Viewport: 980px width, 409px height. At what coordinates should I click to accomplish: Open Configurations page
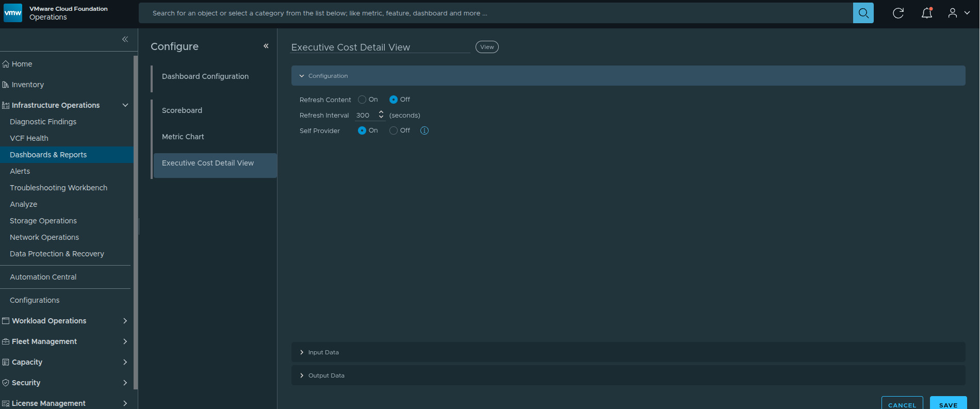tap(35, 300)
